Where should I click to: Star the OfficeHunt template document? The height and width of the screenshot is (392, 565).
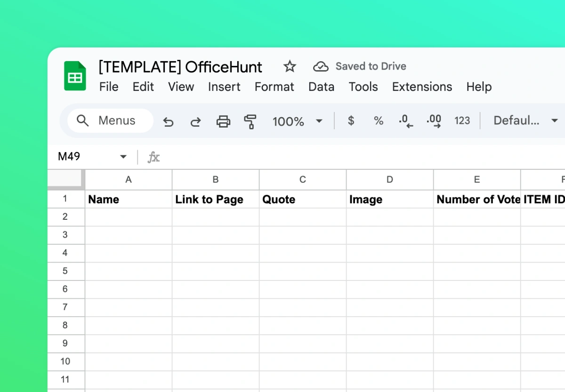[x=290, y=66]
